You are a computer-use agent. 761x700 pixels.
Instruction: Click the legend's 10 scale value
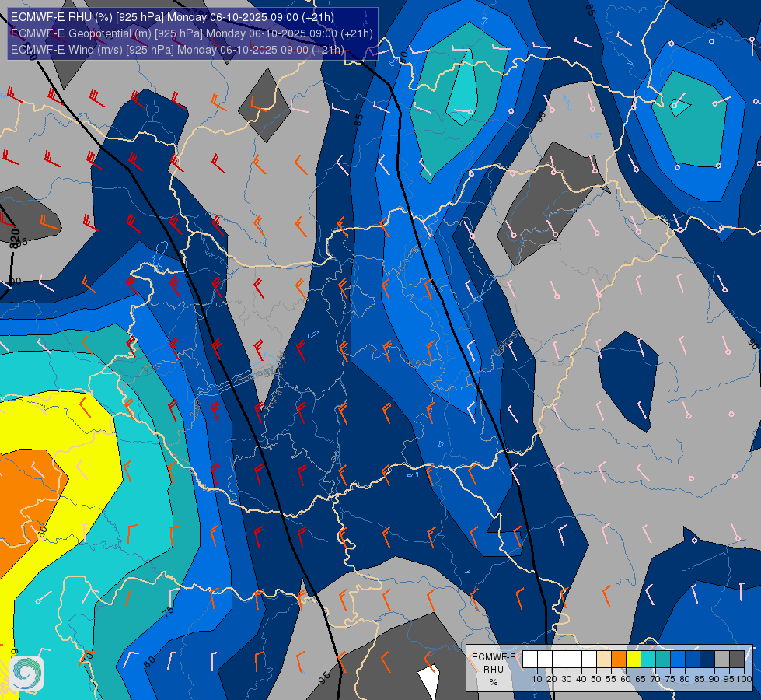tap(537, 679)
